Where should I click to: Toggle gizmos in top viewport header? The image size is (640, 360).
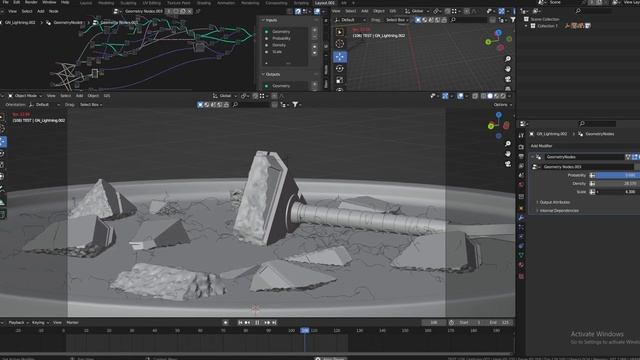tap(501, 11)
